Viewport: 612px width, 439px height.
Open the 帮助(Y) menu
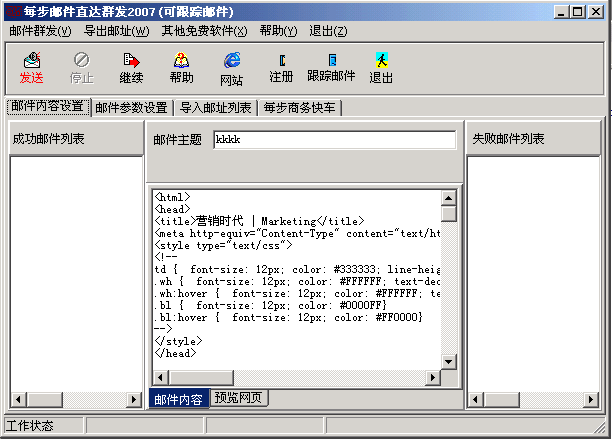[279, 31]
